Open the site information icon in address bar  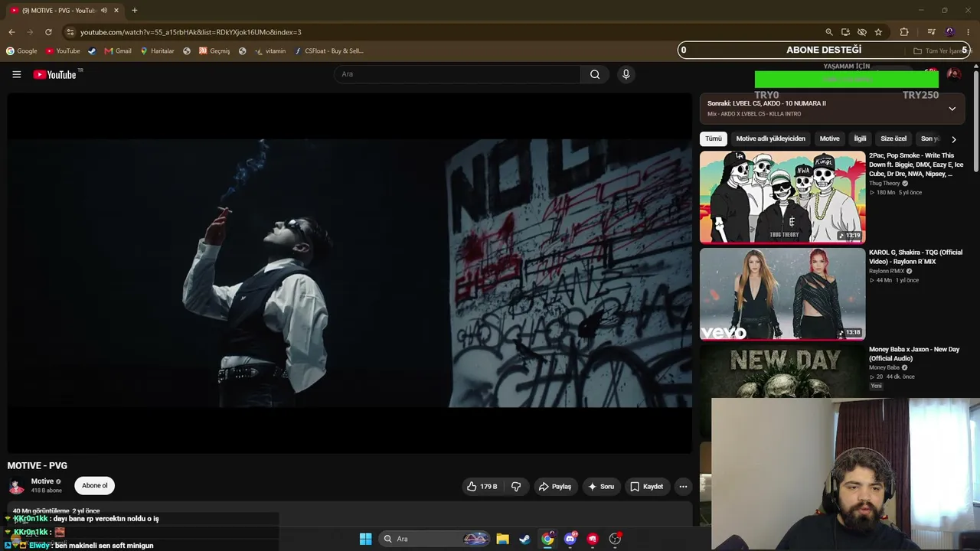click(x=70, y=32)
